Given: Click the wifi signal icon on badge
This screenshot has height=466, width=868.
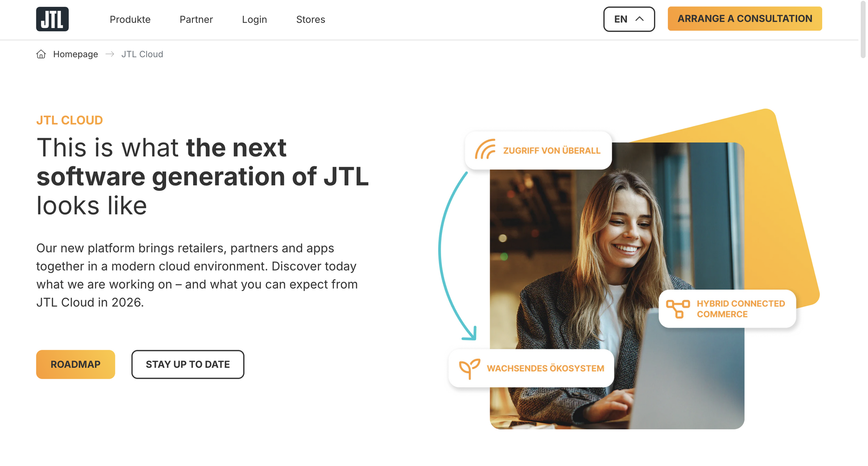Looking at the screenshot, I should [485, 149].
